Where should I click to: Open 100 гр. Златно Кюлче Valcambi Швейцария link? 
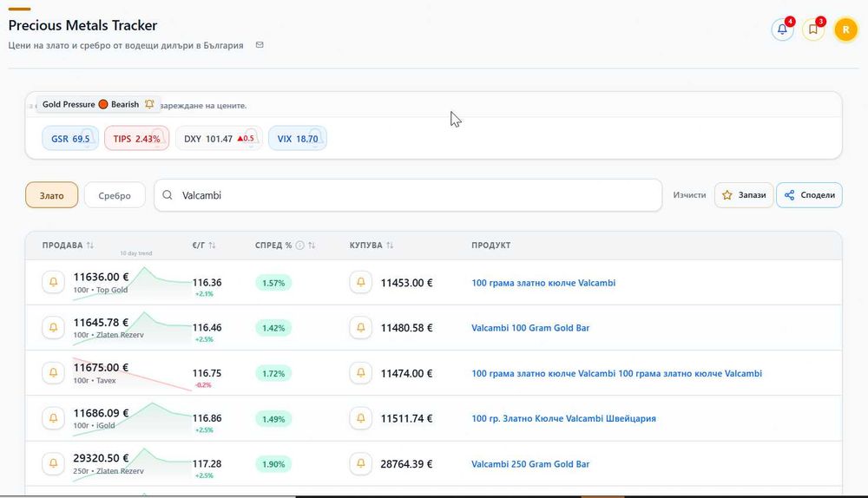point(563,419)
